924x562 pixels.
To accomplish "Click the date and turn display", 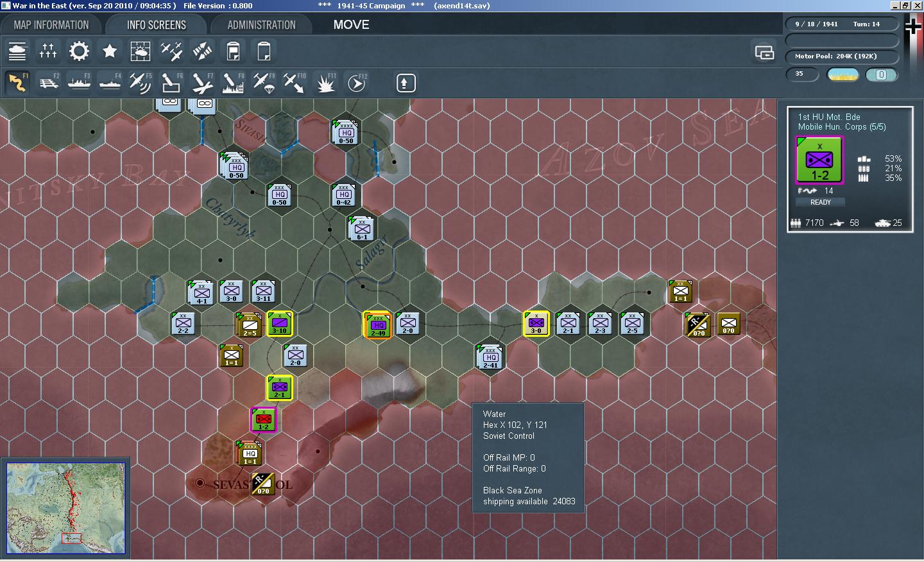I will tap(841, 24).
